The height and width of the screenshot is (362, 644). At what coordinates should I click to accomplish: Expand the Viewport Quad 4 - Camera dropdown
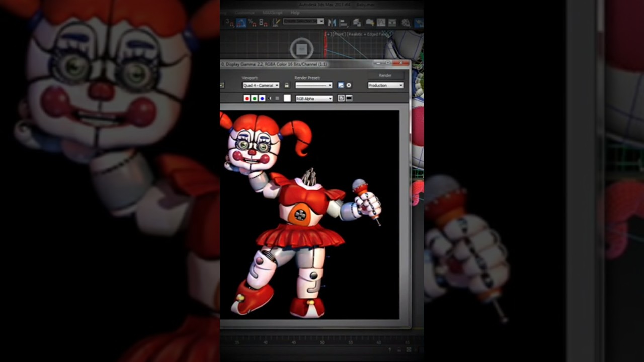pos(261,85)
